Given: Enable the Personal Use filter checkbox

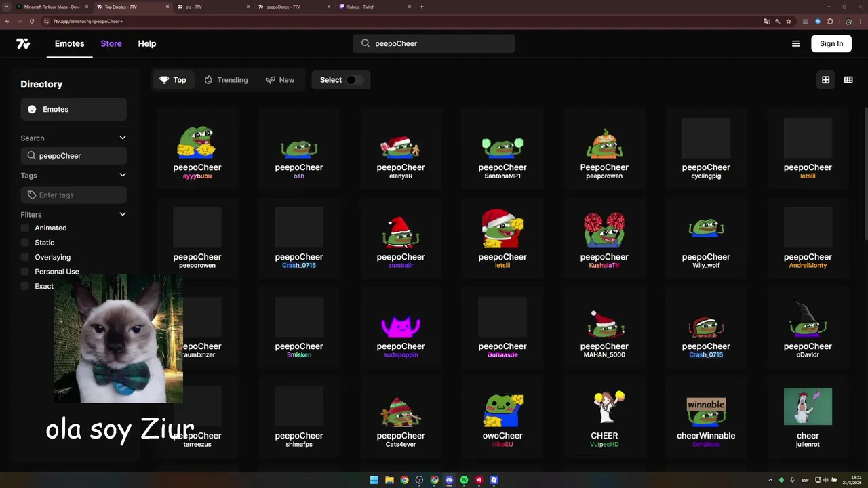Looking at the screenshot, I should (25, 272).
